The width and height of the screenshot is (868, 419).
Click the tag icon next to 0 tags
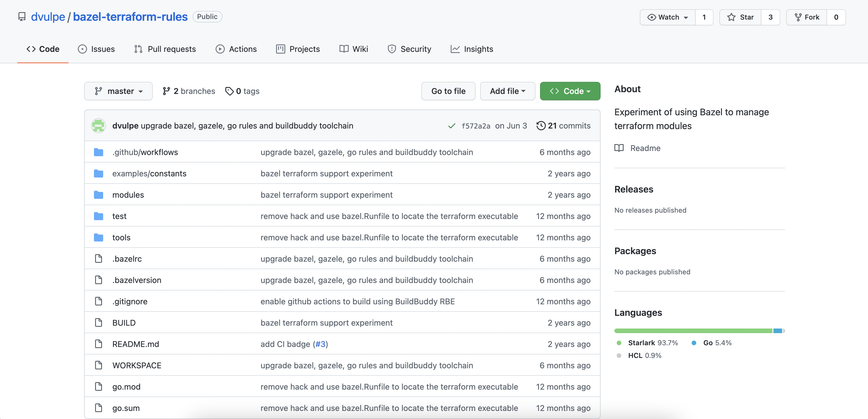229,91
